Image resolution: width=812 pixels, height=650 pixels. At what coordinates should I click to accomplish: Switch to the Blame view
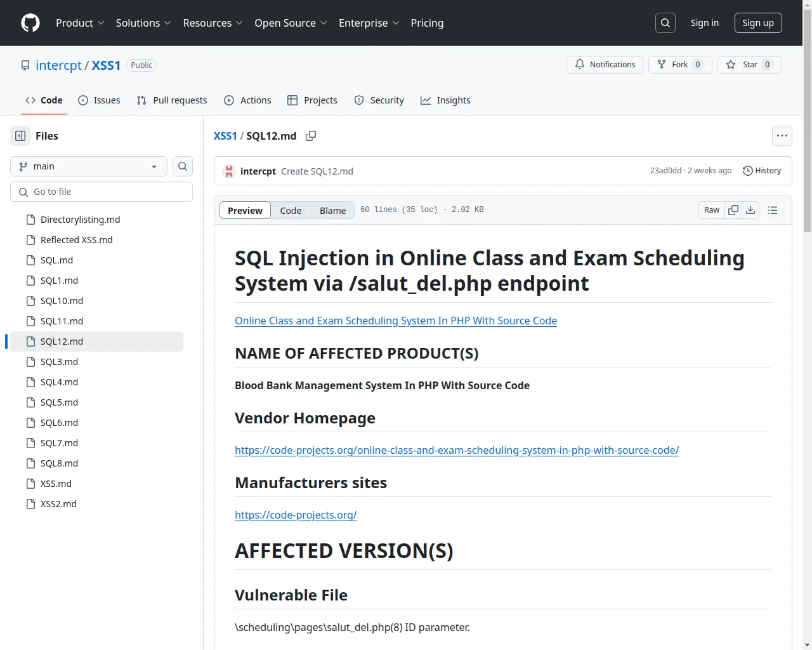tap(333, 210)
